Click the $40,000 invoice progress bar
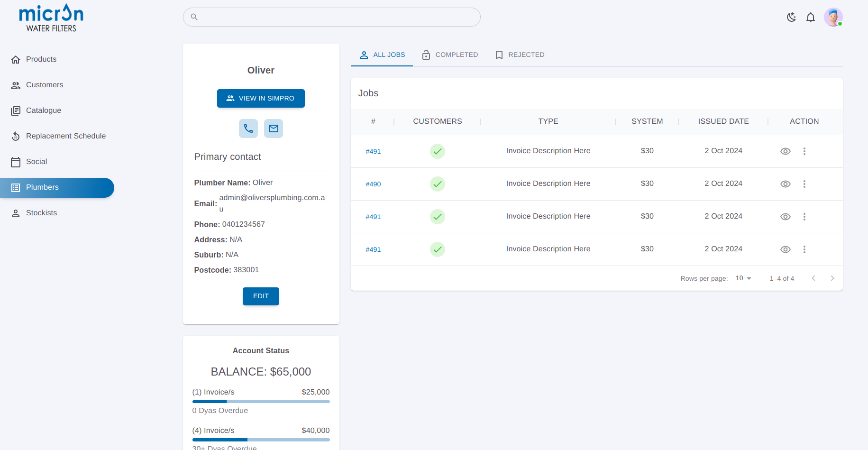The height and width of the screenshot is (450, 868). [261, 440]
